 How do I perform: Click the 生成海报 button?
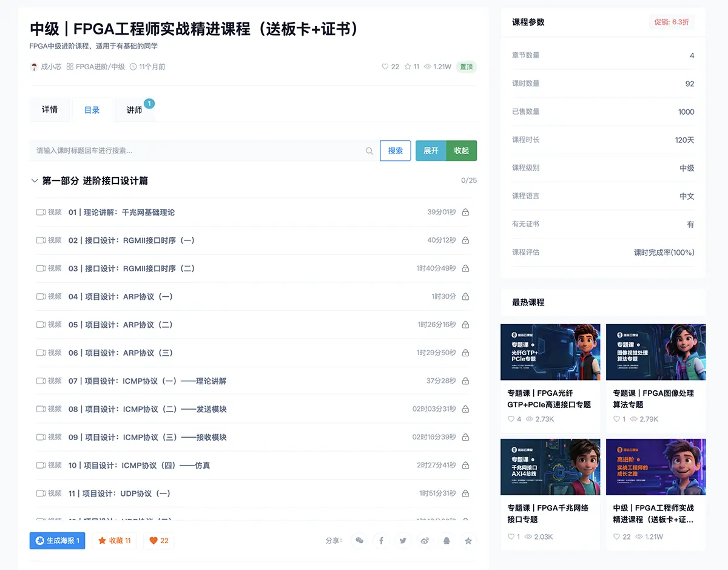(x=57, y=540)
